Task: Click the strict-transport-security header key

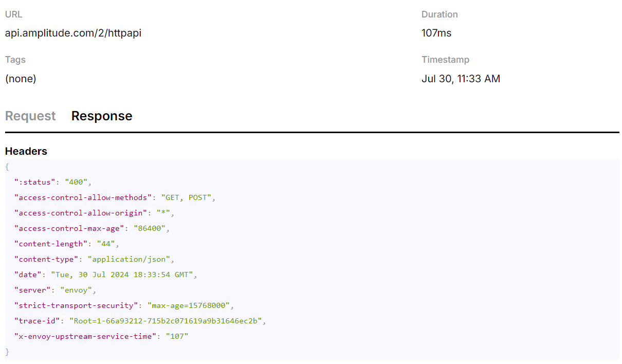Action: click(77, 305)
